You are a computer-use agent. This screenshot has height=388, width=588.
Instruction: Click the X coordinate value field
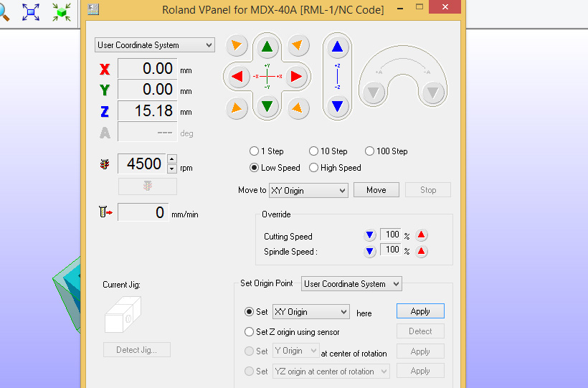tap(148, 69)
